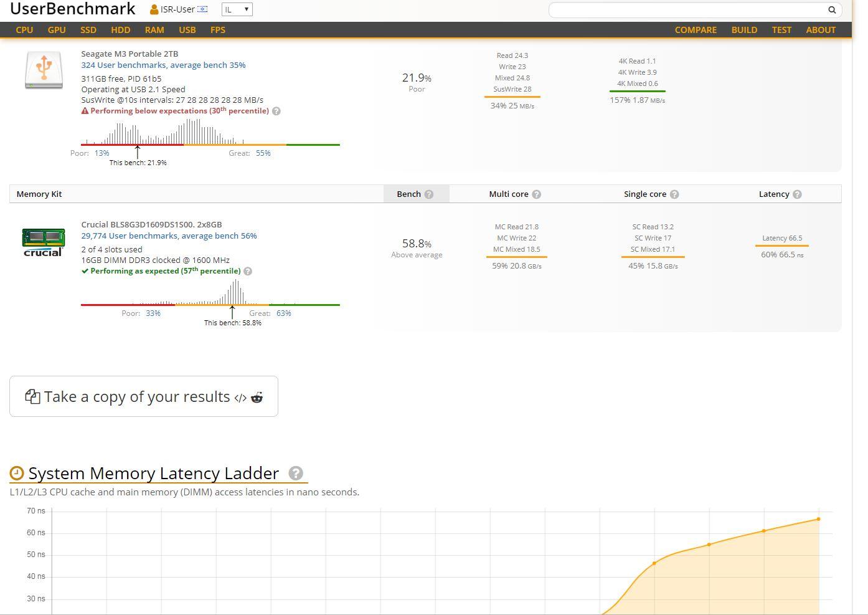Go to the COMPARE page
Viewport: 868px width, 615px height.
coord(696,30)
